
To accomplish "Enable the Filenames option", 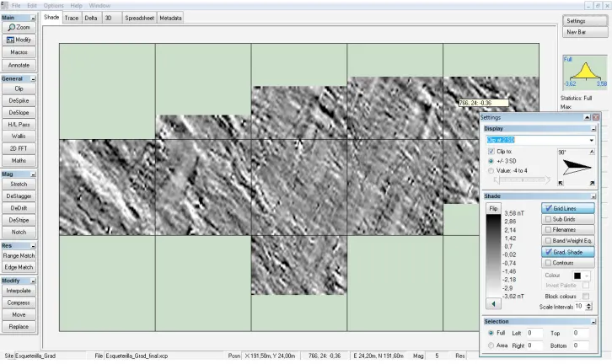I will click(x=568, y=230).
